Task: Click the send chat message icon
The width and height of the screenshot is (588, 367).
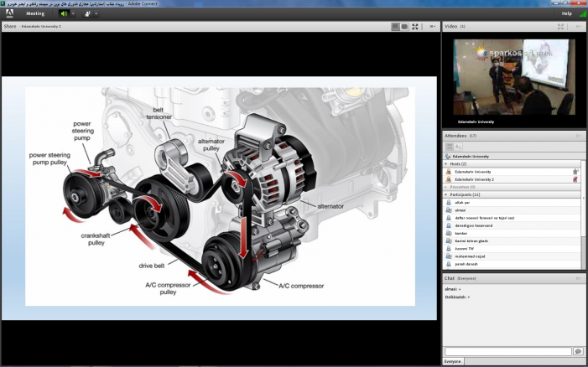Action: (x=578, y=351)
